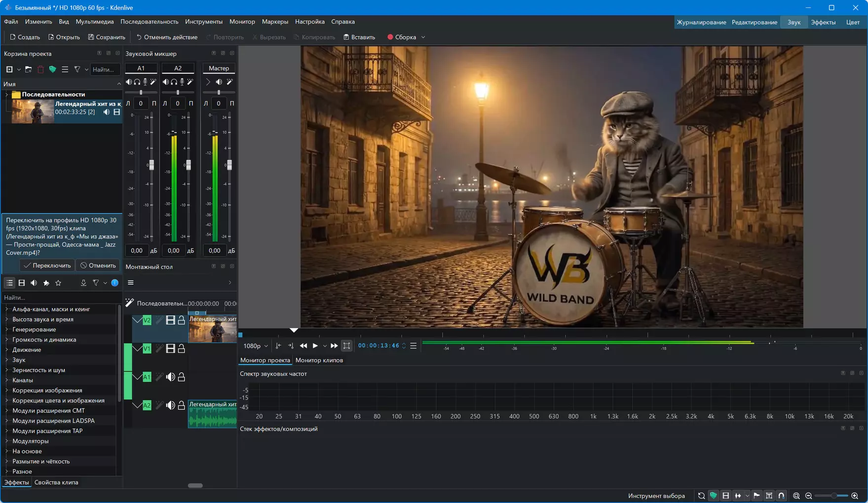Click Отменить действие in the toolbar
Viewport: 868px width, 503px height.
[x=167, y=37]
